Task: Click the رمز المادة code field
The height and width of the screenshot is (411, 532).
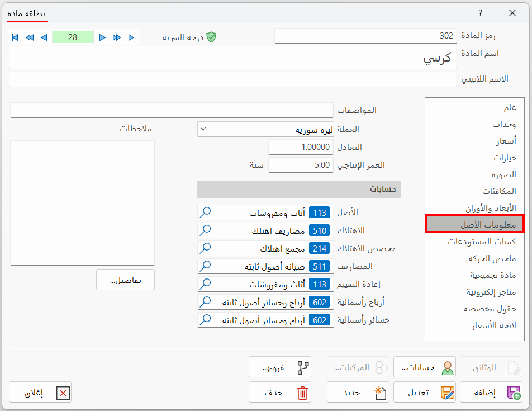Action: pos(365,36)
